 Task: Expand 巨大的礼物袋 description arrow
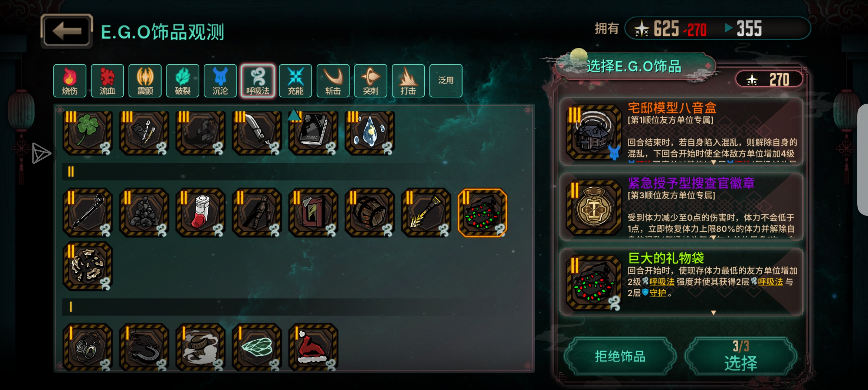[713, 313]
